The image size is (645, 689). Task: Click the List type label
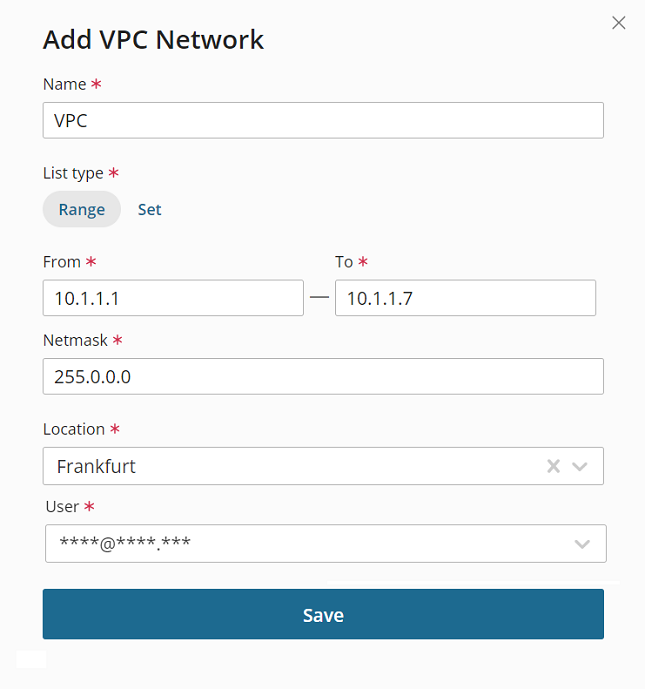pyautogui.click(x=73, y=173)
